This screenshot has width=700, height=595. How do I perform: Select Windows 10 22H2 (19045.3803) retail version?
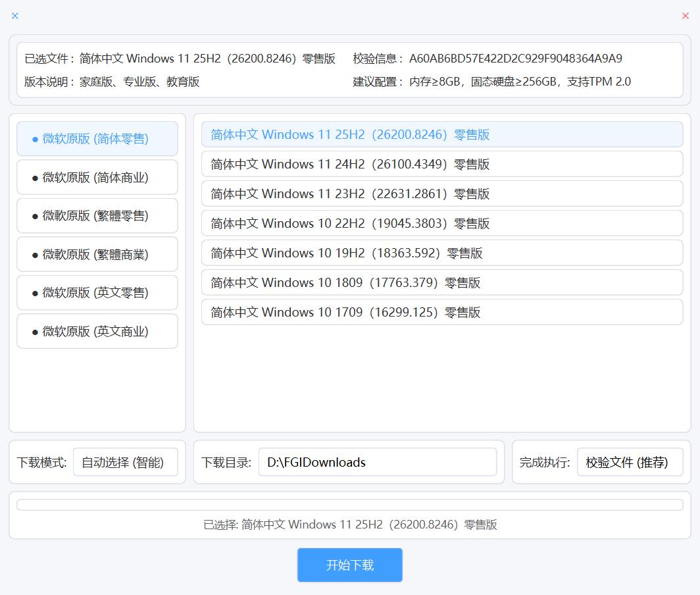pos(441,223)
